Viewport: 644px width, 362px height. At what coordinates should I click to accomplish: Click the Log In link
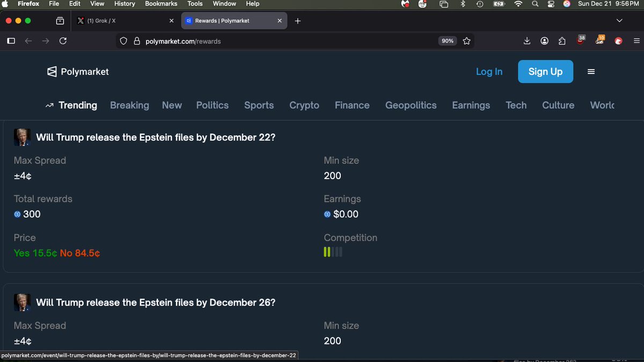click(x=489, y=71)
